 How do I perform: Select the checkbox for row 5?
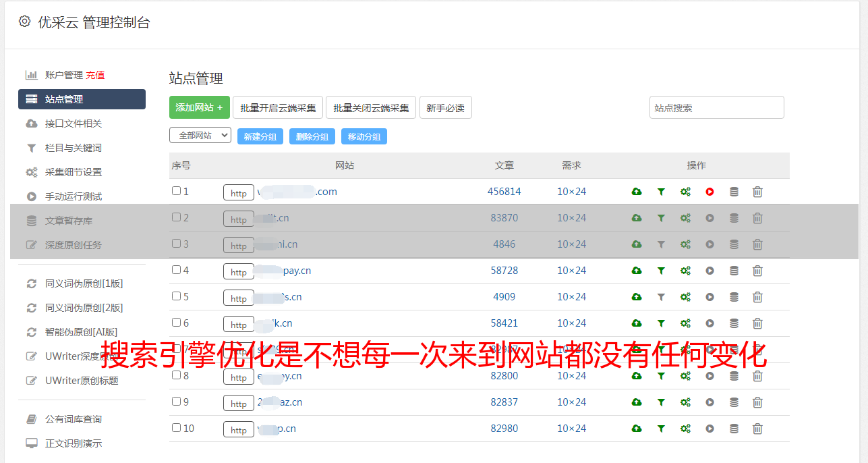(176, 296)
